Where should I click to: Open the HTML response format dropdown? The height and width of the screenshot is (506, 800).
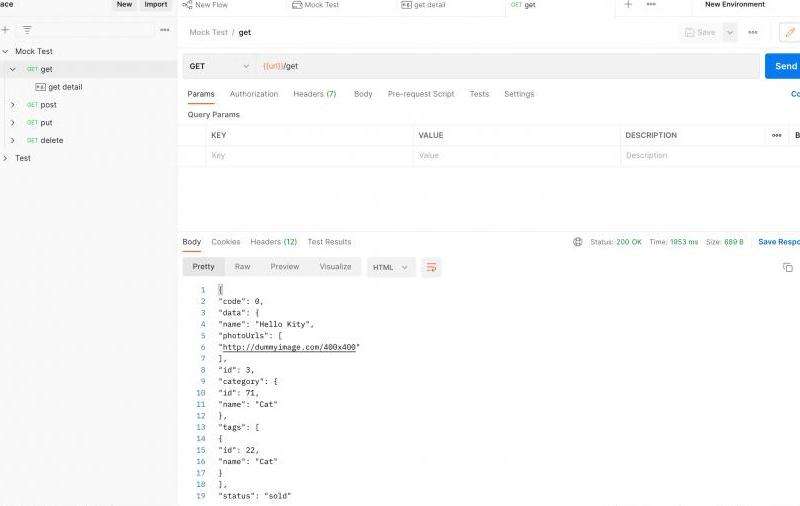[x=391, y=267]
